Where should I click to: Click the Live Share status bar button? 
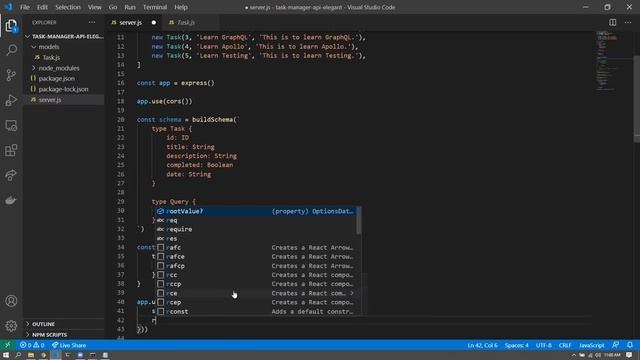tap(69, 345)
